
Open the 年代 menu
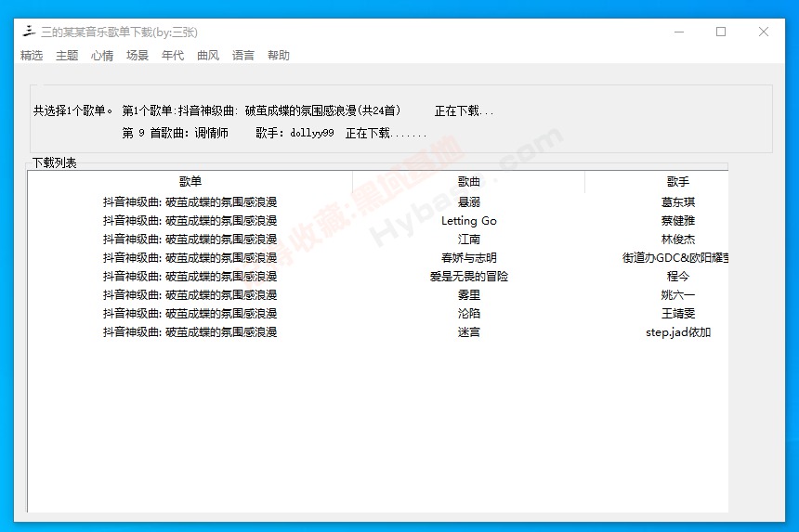click(173, 55)
